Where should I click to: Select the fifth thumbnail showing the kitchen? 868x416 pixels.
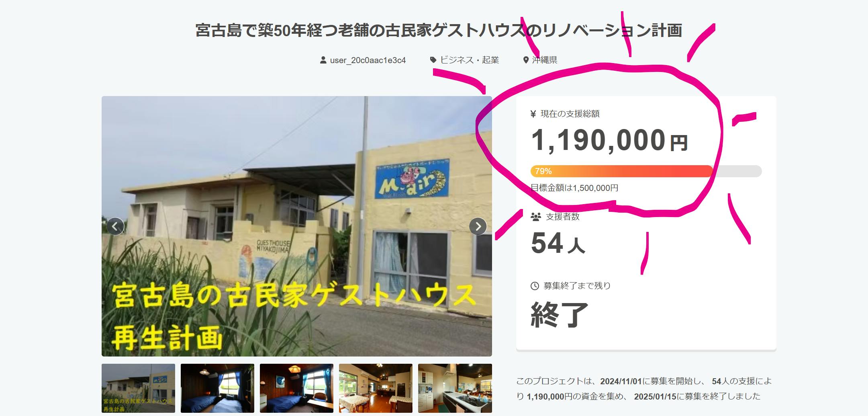click(x=455, y=388)
